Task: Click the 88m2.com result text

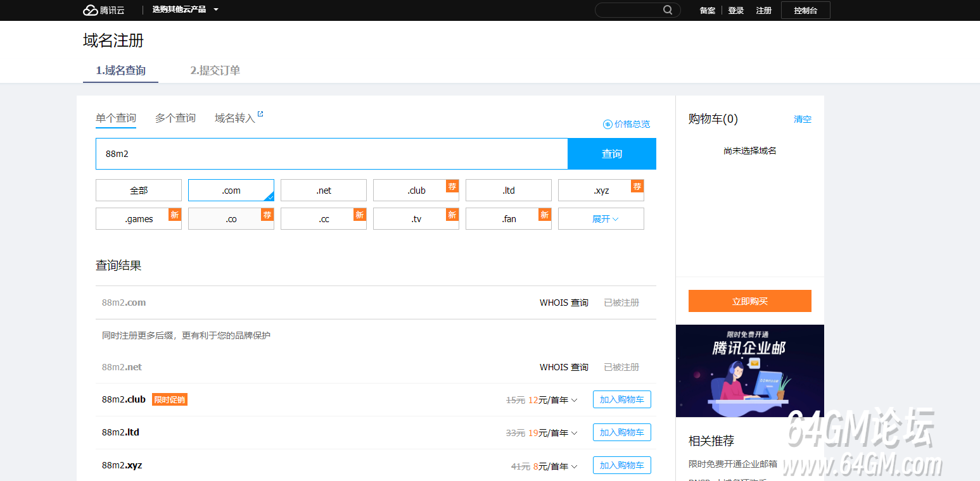Action: pos(124,303)
